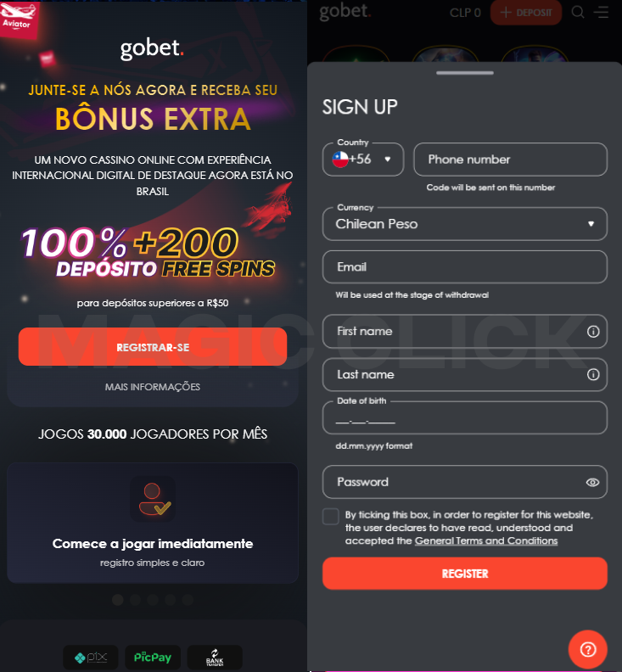
Task: Expand the Currency Chilean Peso dropdown
Action: pos(465,224)
